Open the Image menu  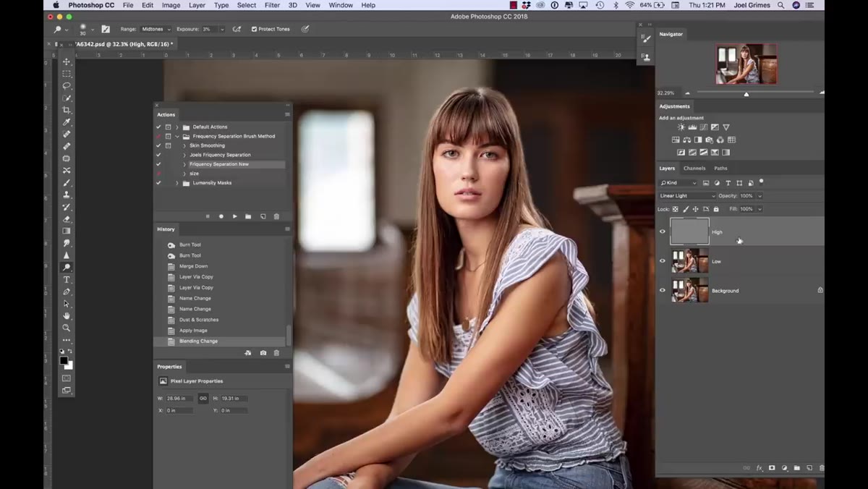(171, 5)
